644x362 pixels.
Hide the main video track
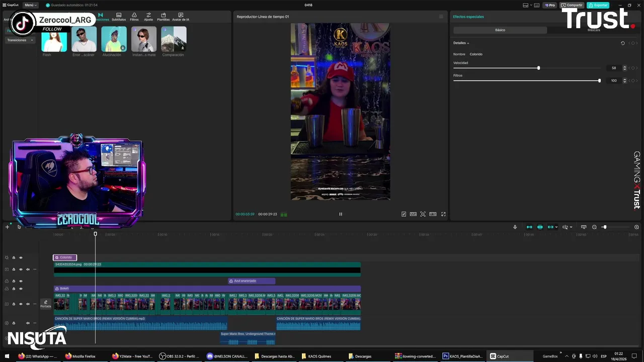[x=21, y=304]
